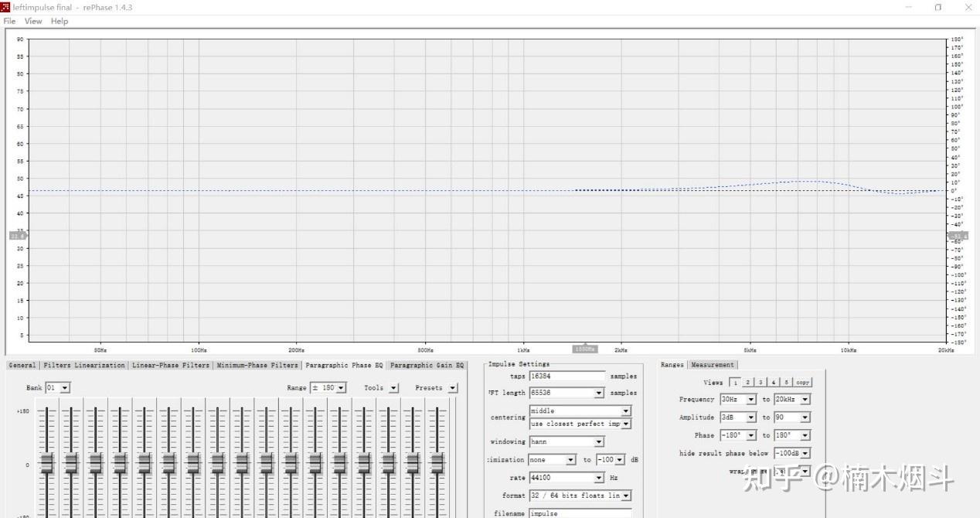Open the maximum Frequency 20kHz dropdown
980x518 pixels.
792,399
